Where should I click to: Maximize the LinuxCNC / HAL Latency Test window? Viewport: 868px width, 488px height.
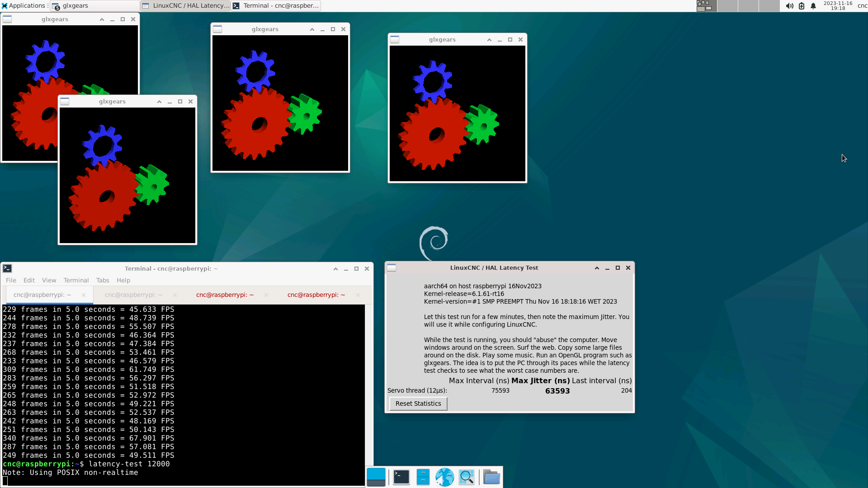(x=618, y=268)
